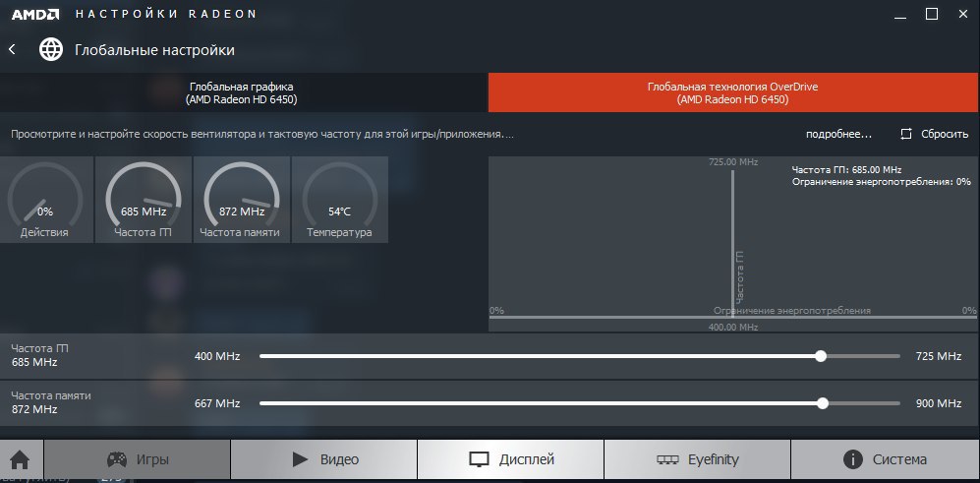
Task: Click the Частота памяти 872 MHz gauge
Action: [x=241, y=200]
